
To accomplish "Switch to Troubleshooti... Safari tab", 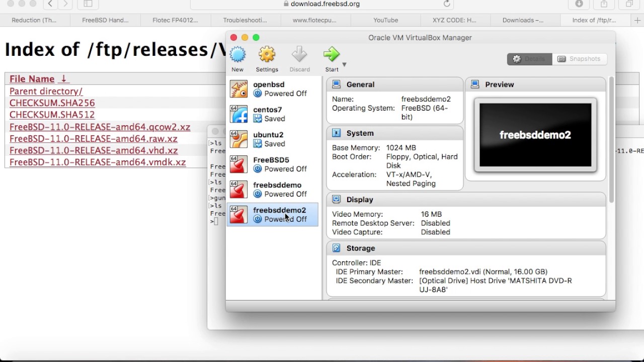I will [246, 20].
